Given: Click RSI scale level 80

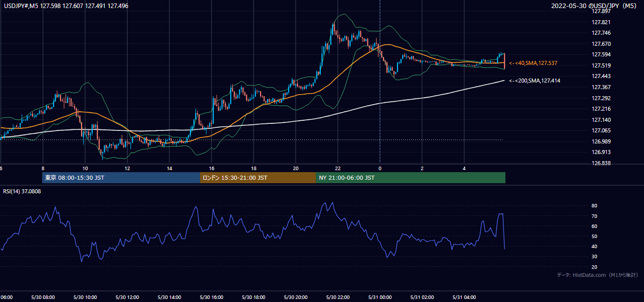Looking at the screenshot, I should pyautogui.click(x=595, y=206).
